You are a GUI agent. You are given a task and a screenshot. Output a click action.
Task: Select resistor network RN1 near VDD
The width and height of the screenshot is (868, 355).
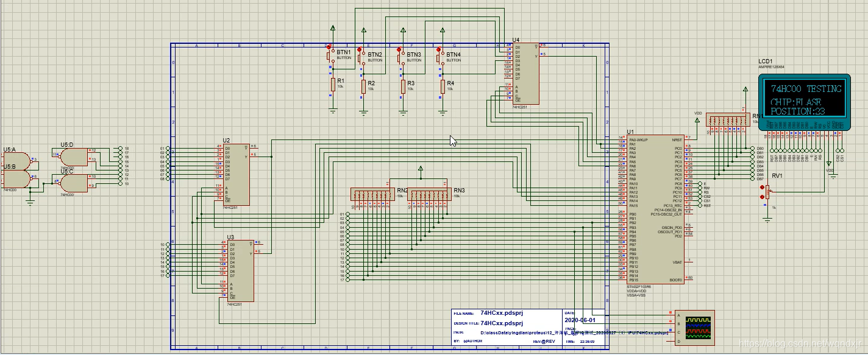(x=728, y=120)
